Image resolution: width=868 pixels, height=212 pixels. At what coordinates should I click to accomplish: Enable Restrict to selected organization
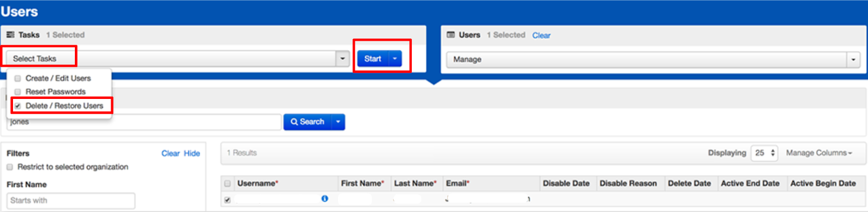pos(10,167)
